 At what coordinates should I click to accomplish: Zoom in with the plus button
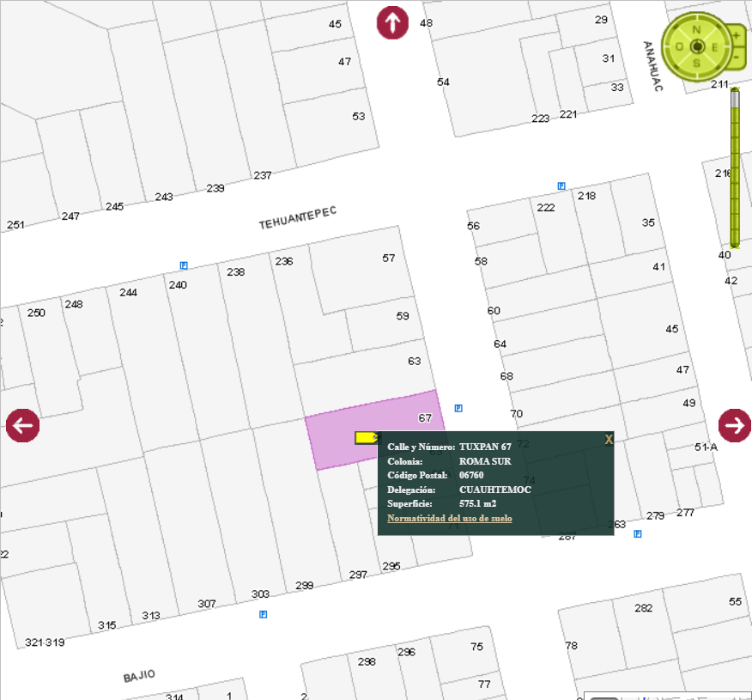click(736, 35)
